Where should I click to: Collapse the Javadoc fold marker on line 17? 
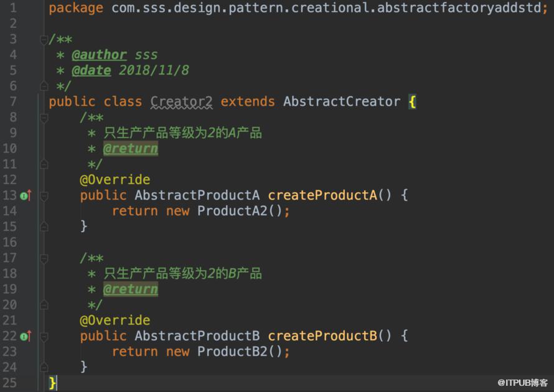[44, 258]
